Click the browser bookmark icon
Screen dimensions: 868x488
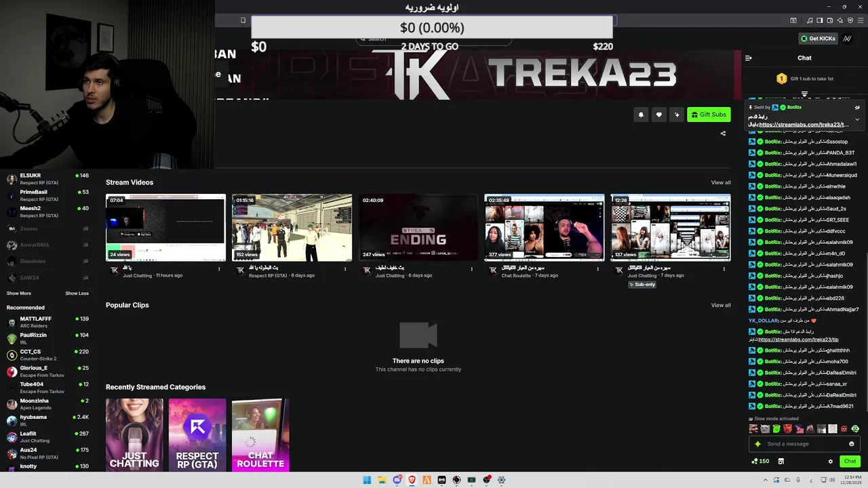[x=243, y=20]
